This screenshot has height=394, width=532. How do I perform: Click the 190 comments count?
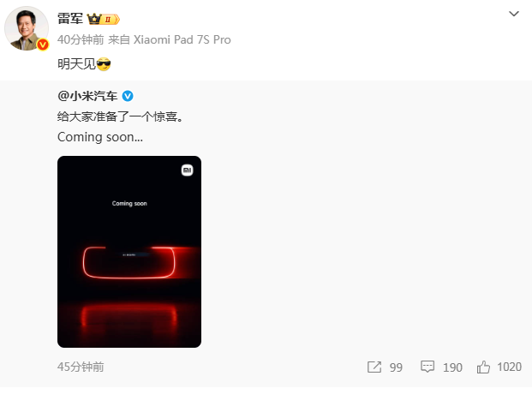pyautogui.click(x=452, y=367)
